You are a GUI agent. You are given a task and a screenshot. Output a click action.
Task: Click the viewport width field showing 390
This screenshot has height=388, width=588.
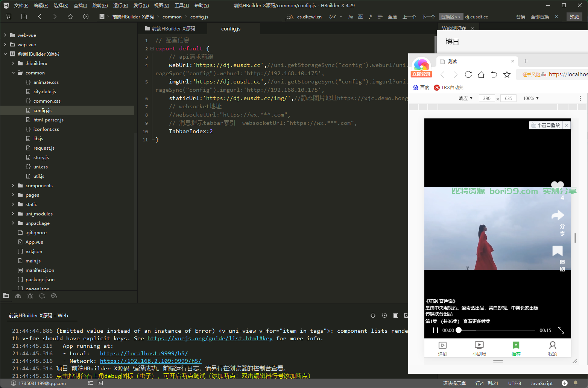tap(487, 98)
